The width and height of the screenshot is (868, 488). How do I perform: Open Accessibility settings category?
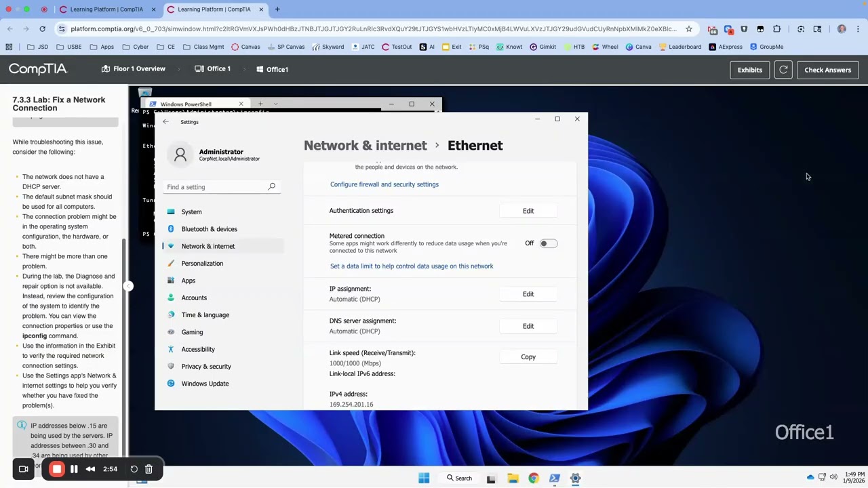tap(198, 349)
